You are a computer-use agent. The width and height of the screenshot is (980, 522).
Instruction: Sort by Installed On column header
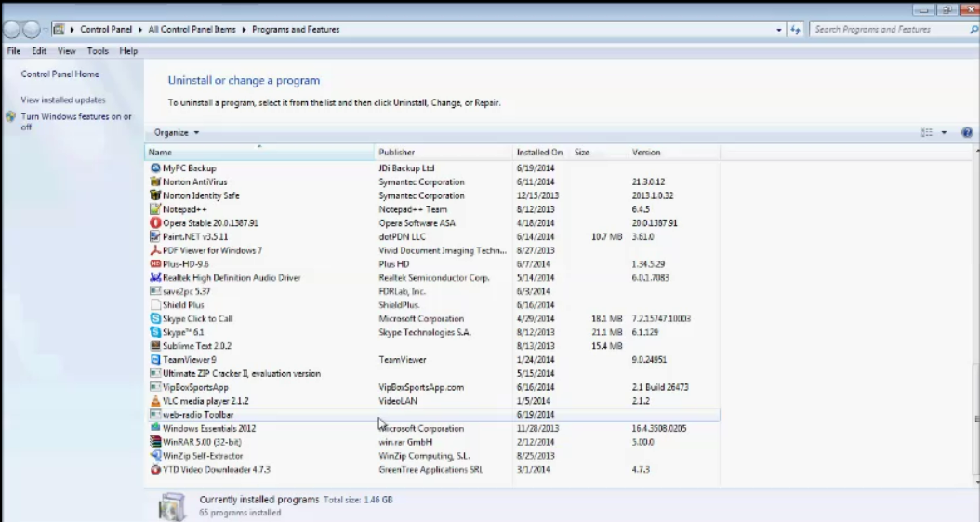[x=541, y=152]
